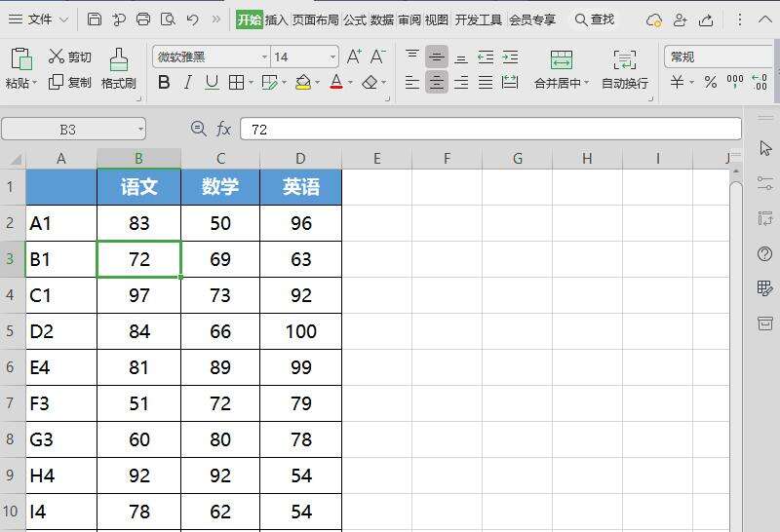Expand Paste (粘贴) options arrow
780x532 pixels.
pos(35,83)
